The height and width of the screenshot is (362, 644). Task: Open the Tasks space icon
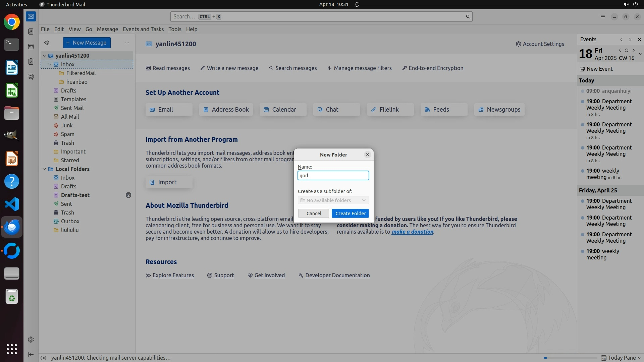[31, 62]
